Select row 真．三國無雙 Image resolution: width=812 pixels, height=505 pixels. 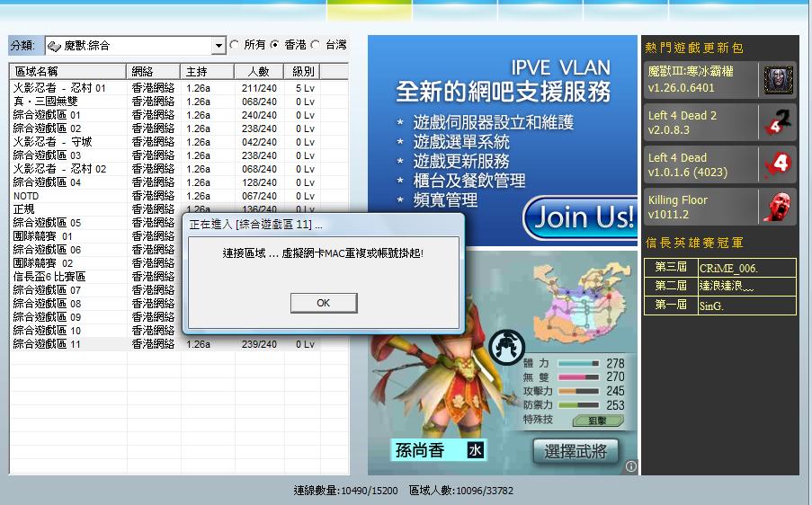click(x=179, y=102)
